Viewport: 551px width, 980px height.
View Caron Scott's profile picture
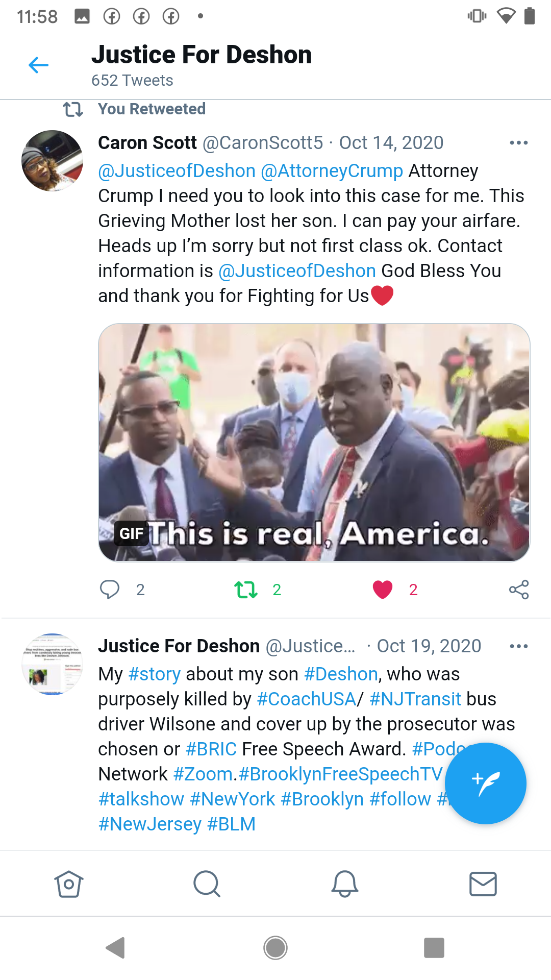click(52, 161)
